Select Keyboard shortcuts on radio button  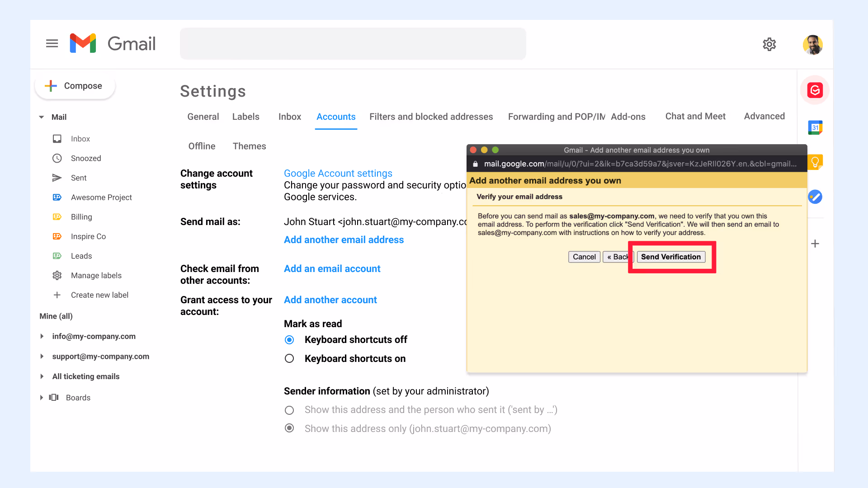[289, 358]
